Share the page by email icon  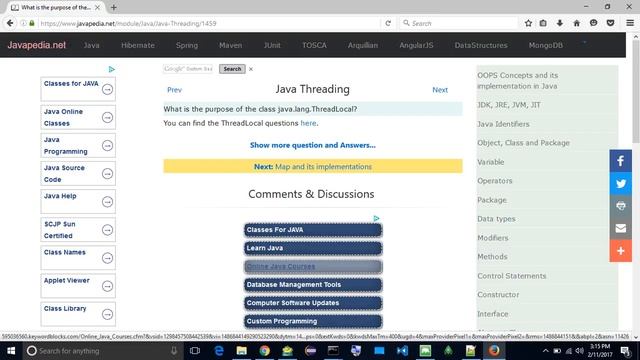620,228
